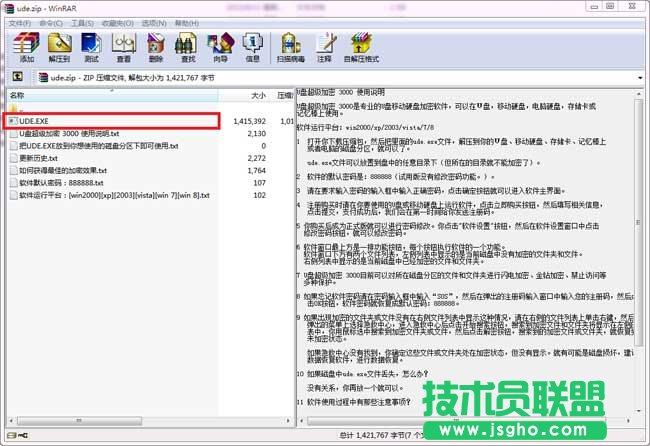The image size is (650, 446).
Task: Select the UDE.EXE file
Action: (35, 121)
